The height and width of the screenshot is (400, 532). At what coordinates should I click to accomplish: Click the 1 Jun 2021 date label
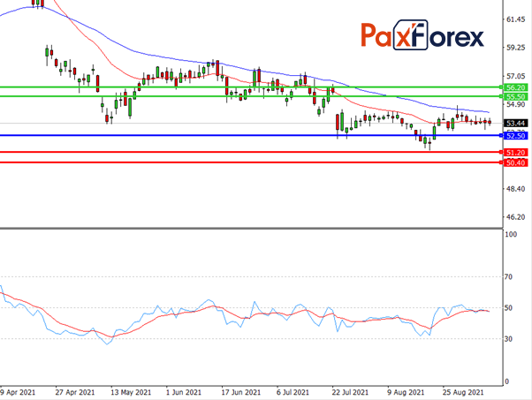(184, 392)
